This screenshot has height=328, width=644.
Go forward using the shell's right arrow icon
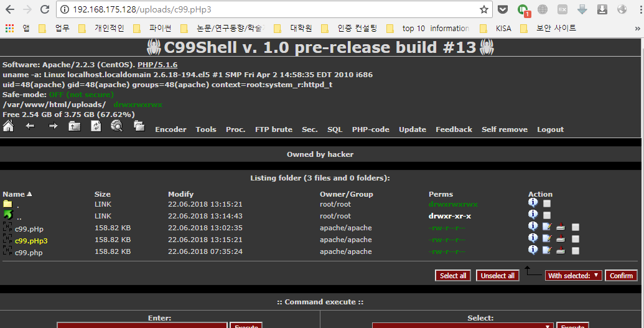coord(53,126)
